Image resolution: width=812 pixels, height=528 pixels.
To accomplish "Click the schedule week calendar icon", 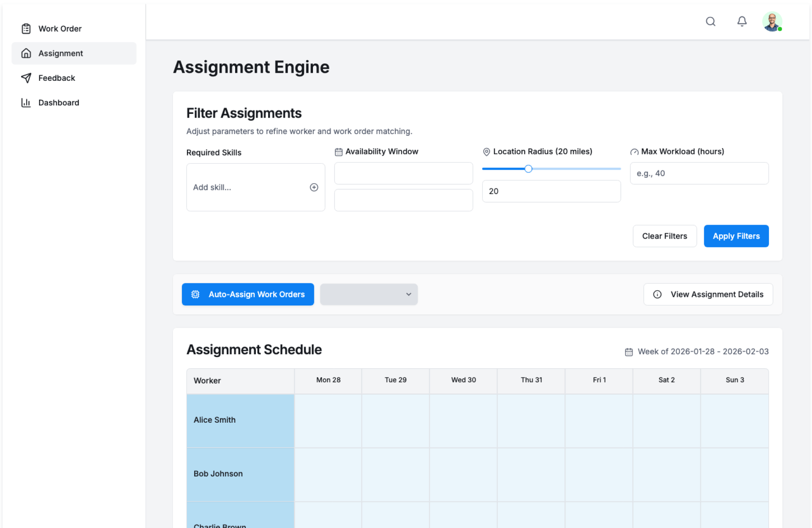I will (x=629, y=352).
